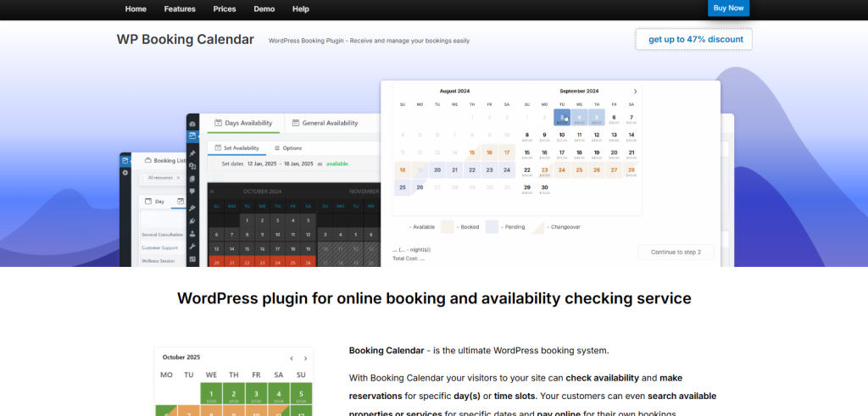Click the Buy Now button

click(728, 8)
